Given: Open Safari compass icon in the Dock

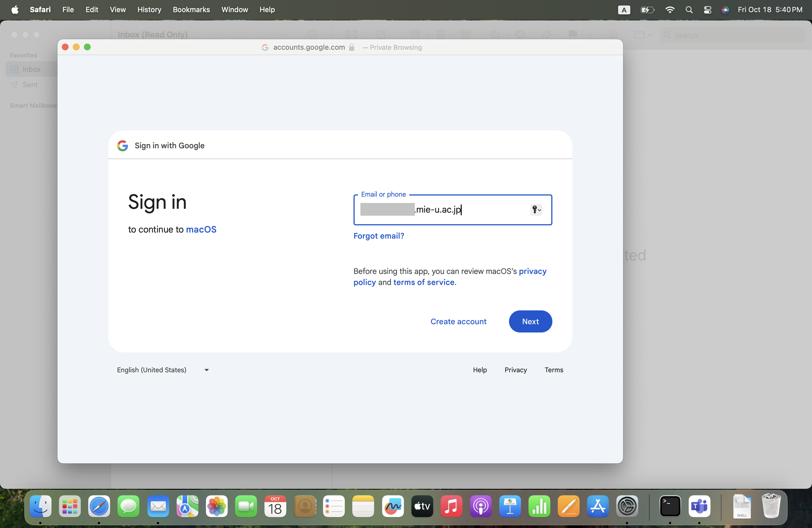Looking at the screenshot, I should [99, 506].
